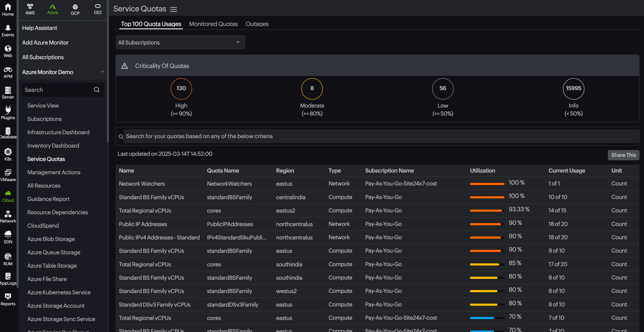Click the High criticality circle showing 130

(181, 88)
